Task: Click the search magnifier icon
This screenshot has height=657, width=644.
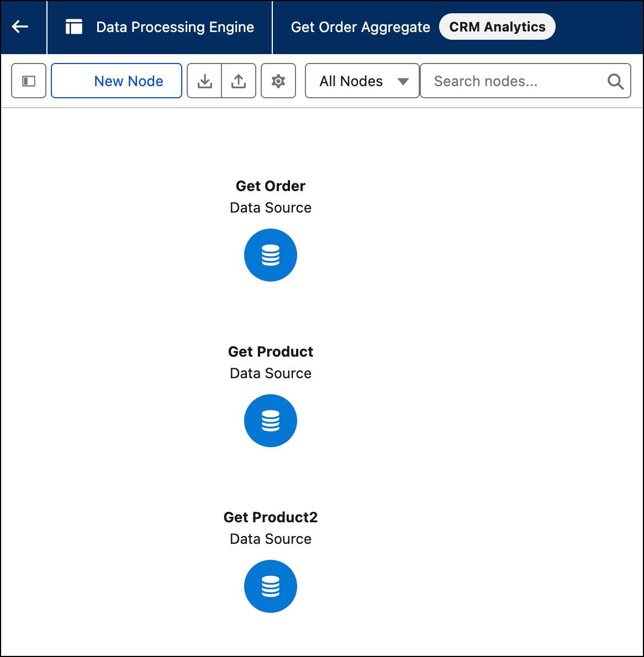Action: click(x=615, y=81)
